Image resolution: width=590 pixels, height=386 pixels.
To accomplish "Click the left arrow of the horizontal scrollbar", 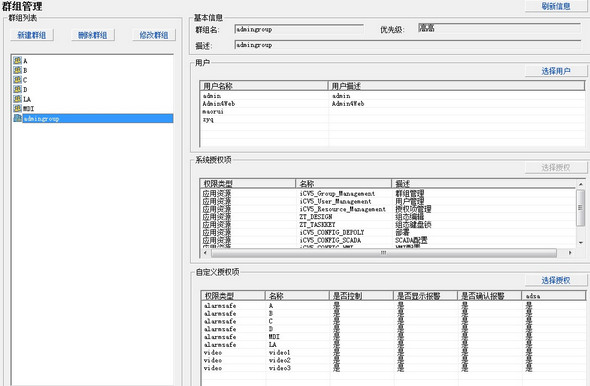I will click(205, 253).
